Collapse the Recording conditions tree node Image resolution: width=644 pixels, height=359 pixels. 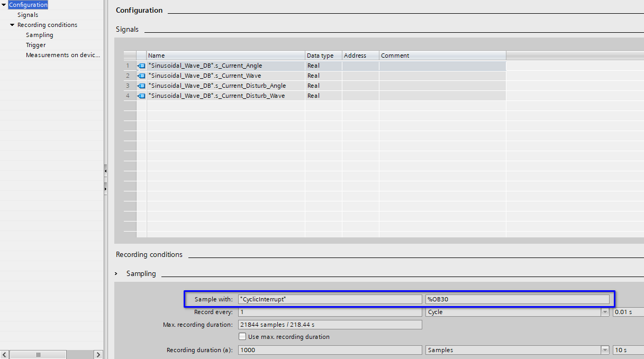pyautogui.click(x=12, y=25)
